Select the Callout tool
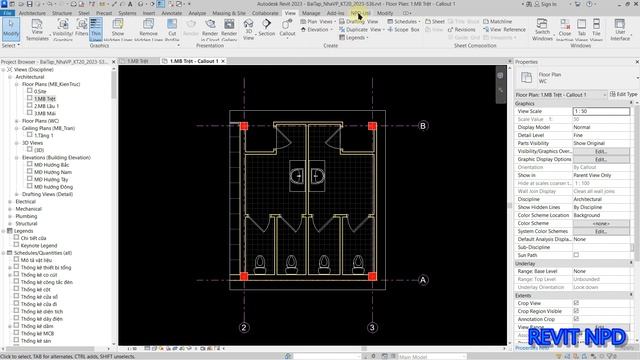Image resolution: width=640 pixels, height=360 pixels. pos(287,29)
